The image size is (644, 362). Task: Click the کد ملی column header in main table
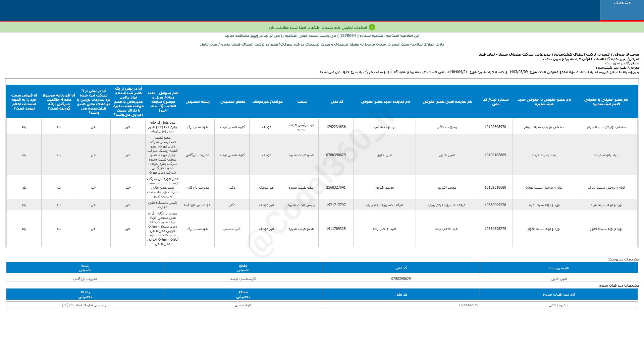point(337,102)
